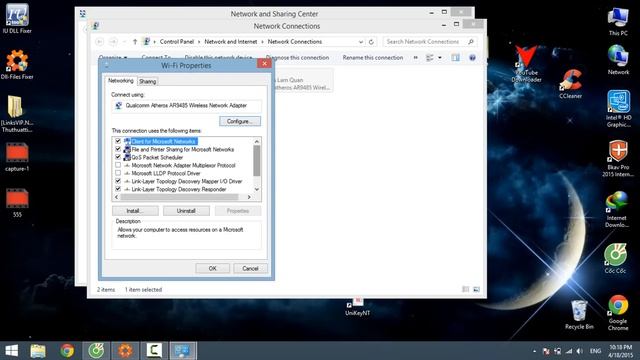Open File Explorer from taskbar
Viewport: 640px width, 360px height.
click(x=38, y=351)
